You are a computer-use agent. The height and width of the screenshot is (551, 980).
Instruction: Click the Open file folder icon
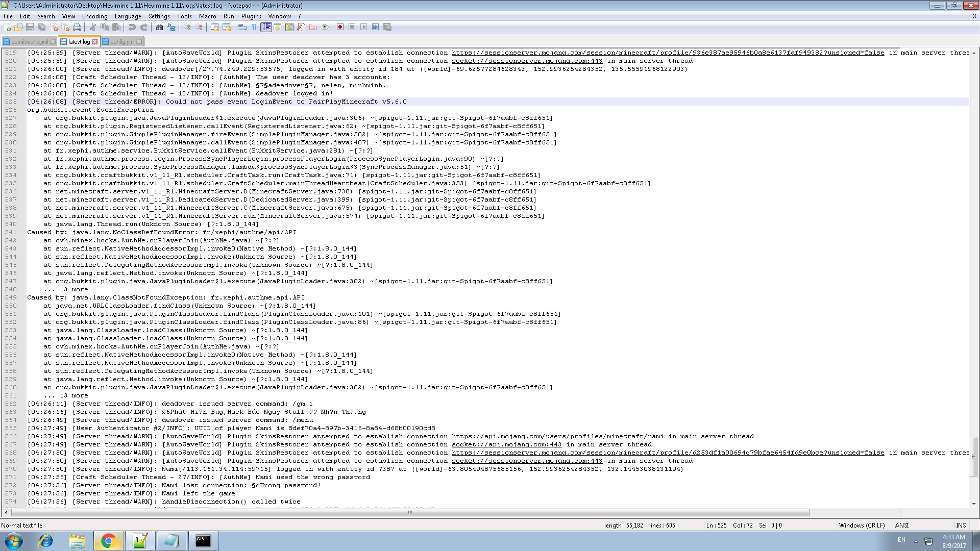click(18, 27)
